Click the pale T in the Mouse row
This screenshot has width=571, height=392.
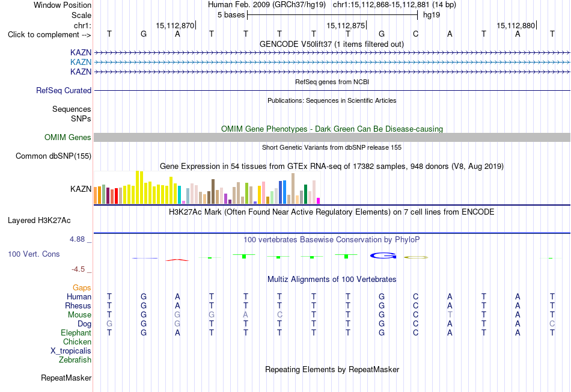(x=450, y=314)
